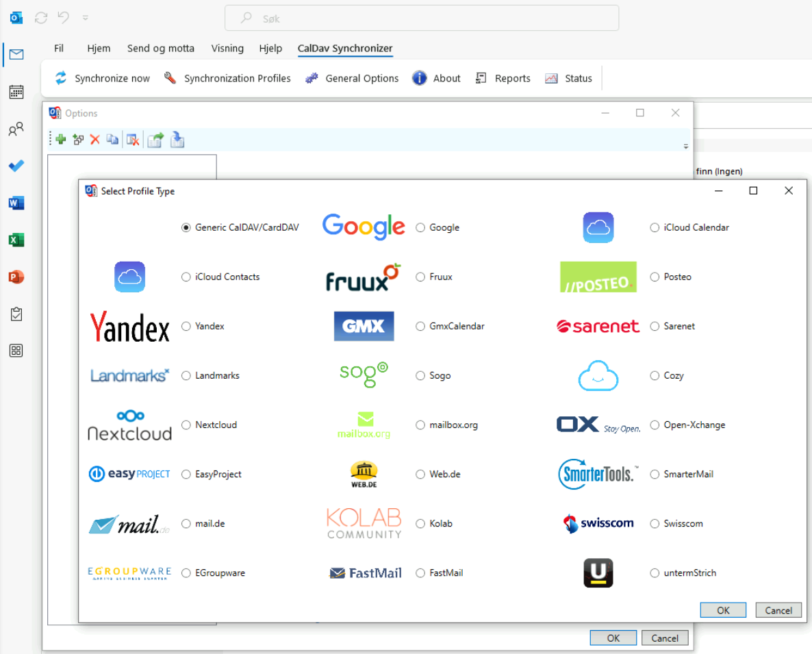Open the Calendar view in Outlook sidebar
The image size is (812, 654).
(16, 92)
